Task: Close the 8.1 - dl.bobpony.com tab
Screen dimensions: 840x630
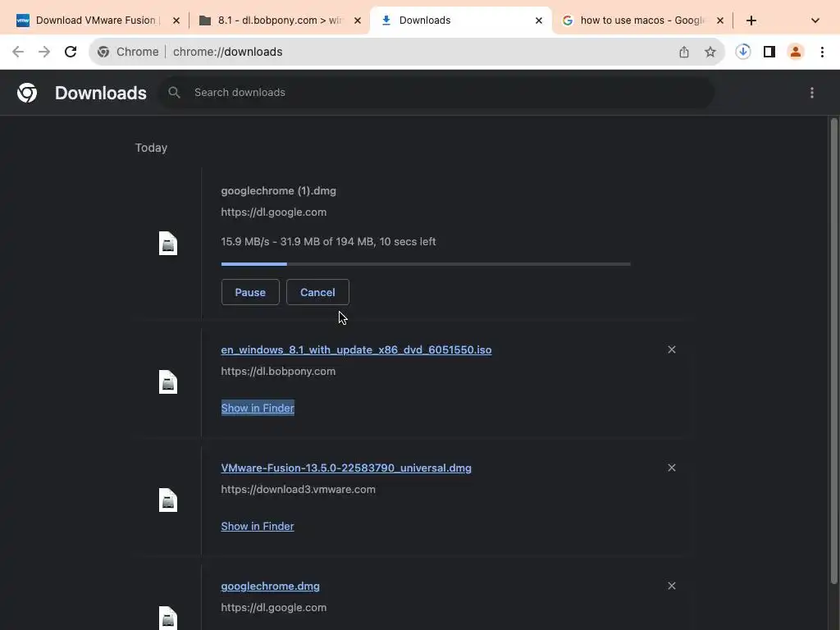Action: click(358, 21)
